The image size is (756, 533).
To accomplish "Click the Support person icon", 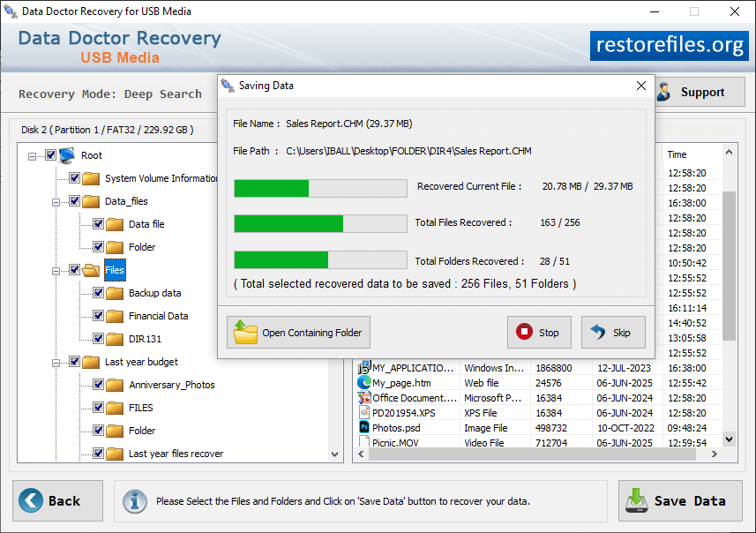I will coord(664,92).
